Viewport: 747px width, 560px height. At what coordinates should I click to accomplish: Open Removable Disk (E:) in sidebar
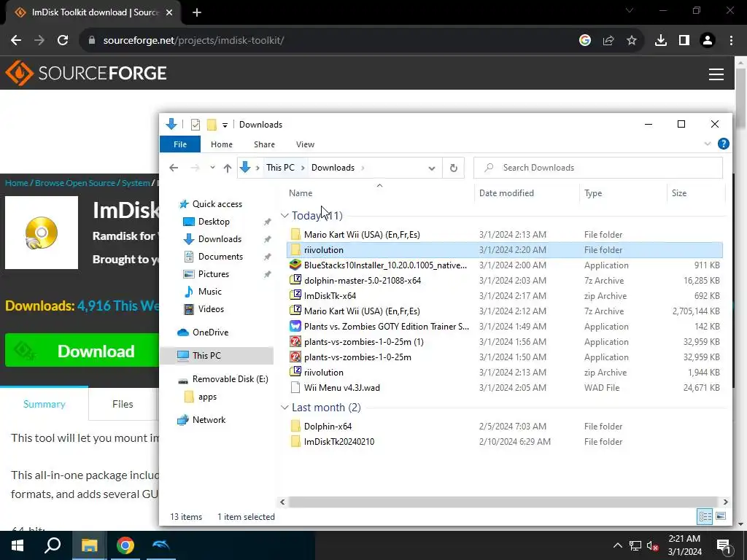[230, 379]
